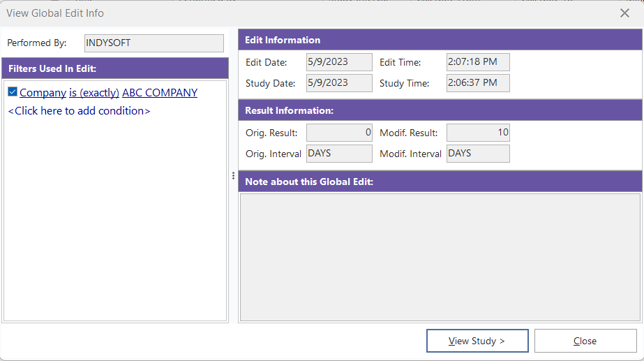Select the Edit Date field
The width and height of the screenshot is (644, 361).
339,62
